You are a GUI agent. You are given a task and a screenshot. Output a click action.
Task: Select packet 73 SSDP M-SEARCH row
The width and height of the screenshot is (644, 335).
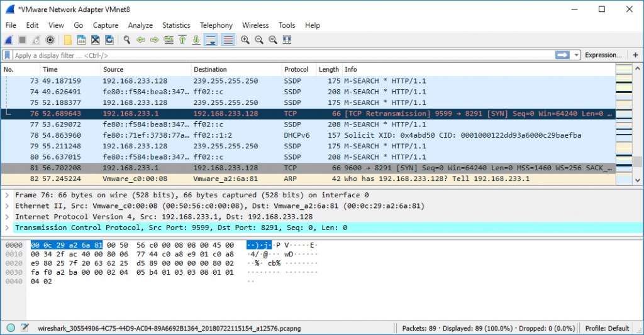coord(308,81)
